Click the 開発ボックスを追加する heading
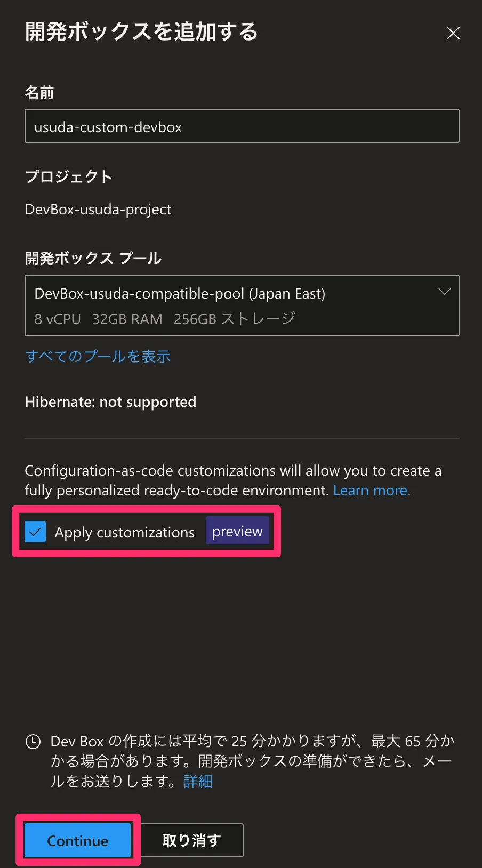This screenshot has width=482, height=868. tap(141, 32)
